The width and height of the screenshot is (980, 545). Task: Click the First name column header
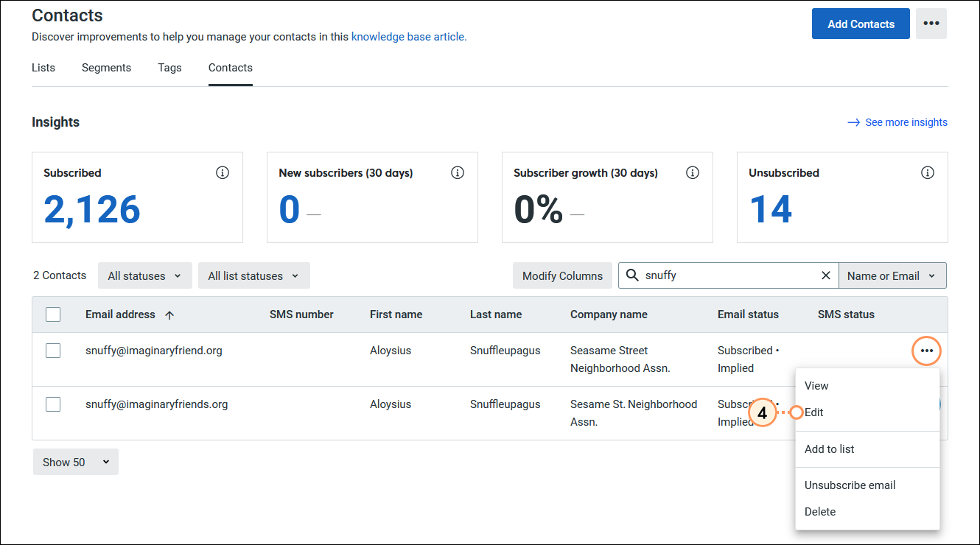(x=396, y=314)
